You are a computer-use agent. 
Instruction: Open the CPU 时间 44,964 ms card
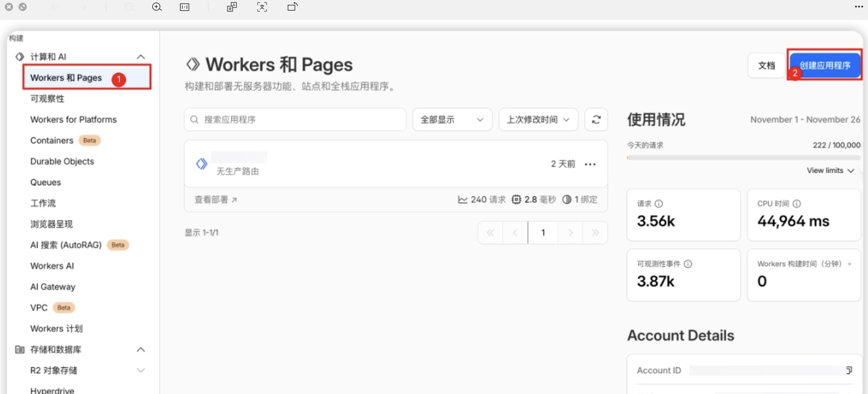[x=804, y=215]
